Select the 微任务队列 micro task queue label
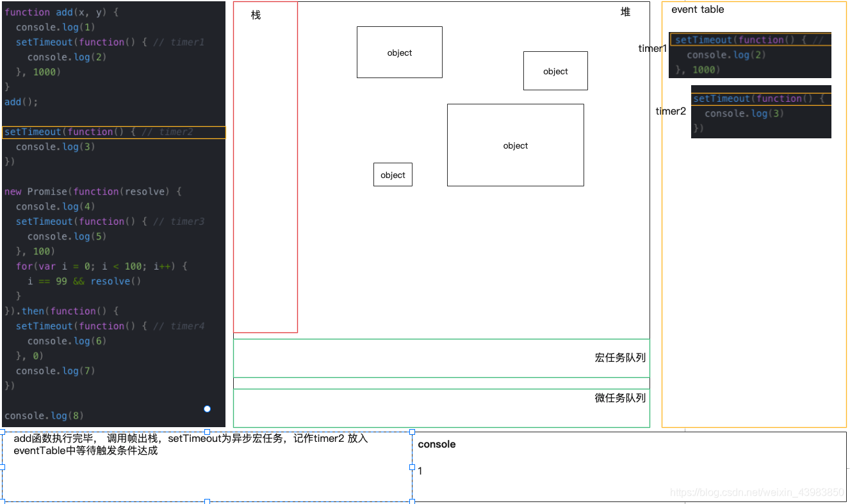Viewport: 850px width, 504px height. point(620,398)
